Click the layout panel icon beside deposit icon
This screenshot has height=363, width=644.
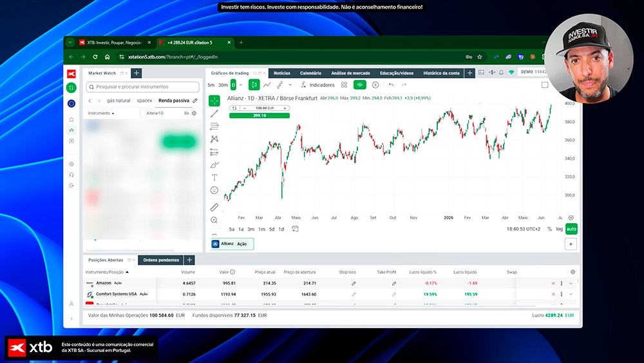point(481,72)
